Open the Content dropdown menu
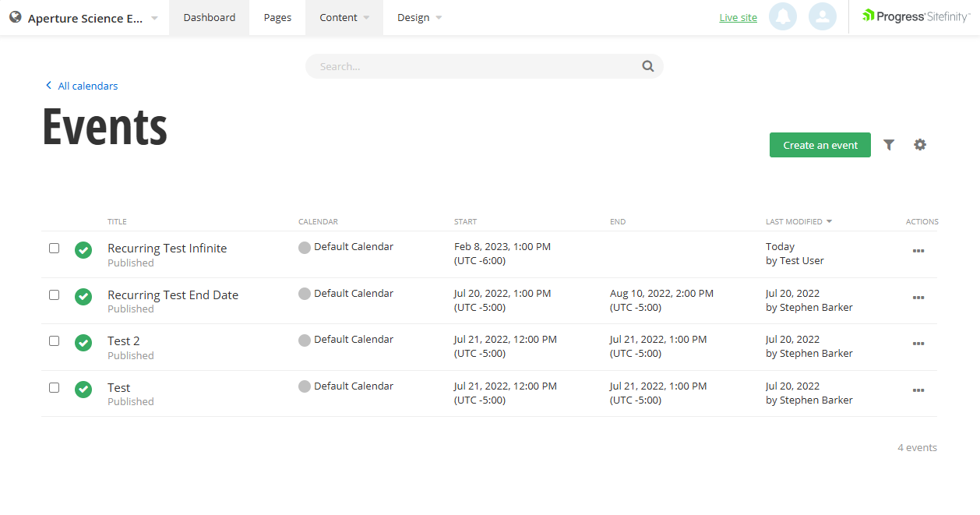The width and height of the screenshot is (980, 515). click(344, 17)
